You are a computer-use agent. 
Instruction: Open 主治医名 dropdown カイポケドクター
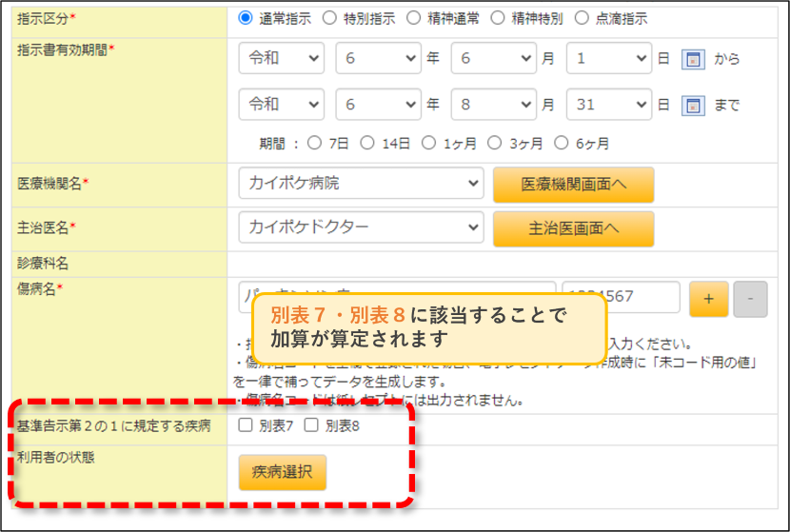(362, 227)
